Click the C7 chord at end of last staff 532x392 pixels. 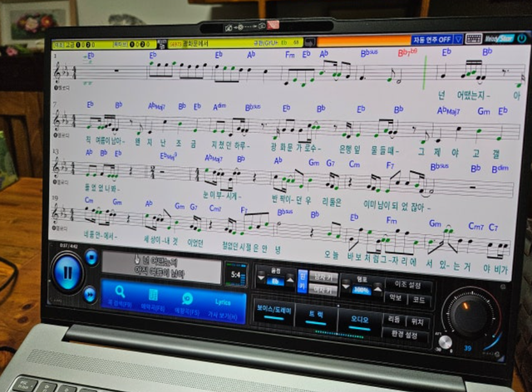[493, 228]
